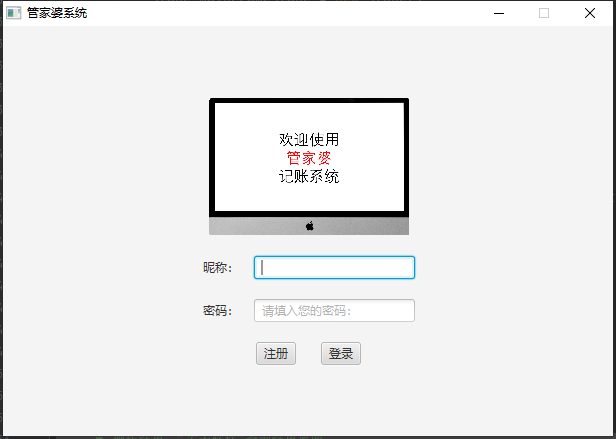
Task: Click the red 管家婆 text in image
Action: [309, 158]
